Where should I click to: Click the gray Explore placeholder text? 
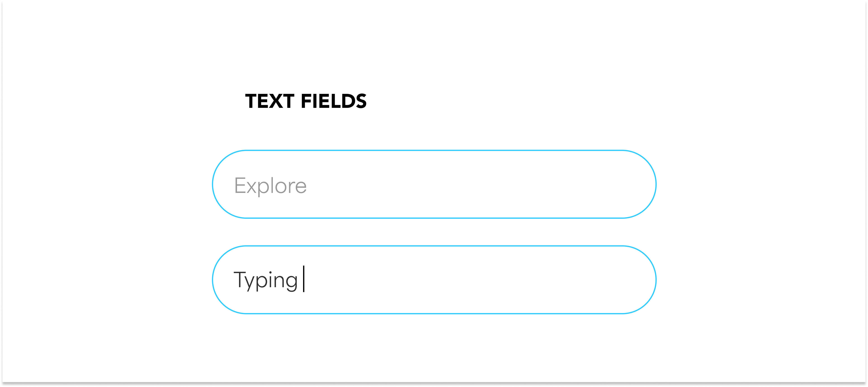click(270, 186)
